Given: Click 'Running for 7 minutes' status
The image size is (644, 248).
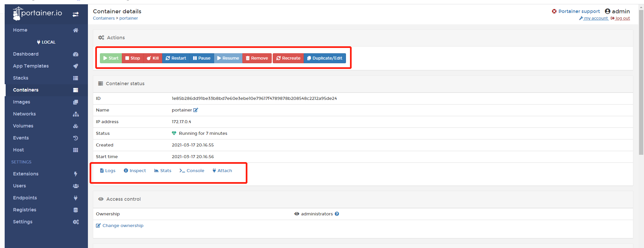Looking at the screenshot, I should [x=203, y=133].
